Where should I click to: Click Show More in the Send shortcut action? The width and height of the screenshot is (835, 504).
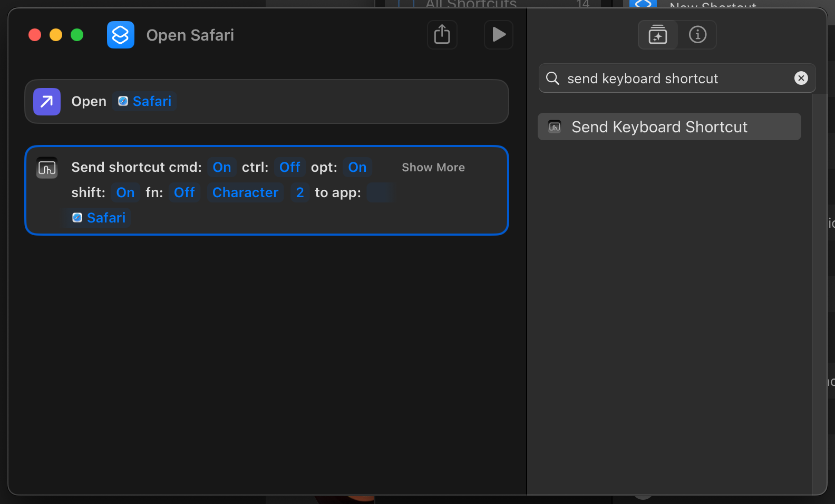click(x=433, y=167)
